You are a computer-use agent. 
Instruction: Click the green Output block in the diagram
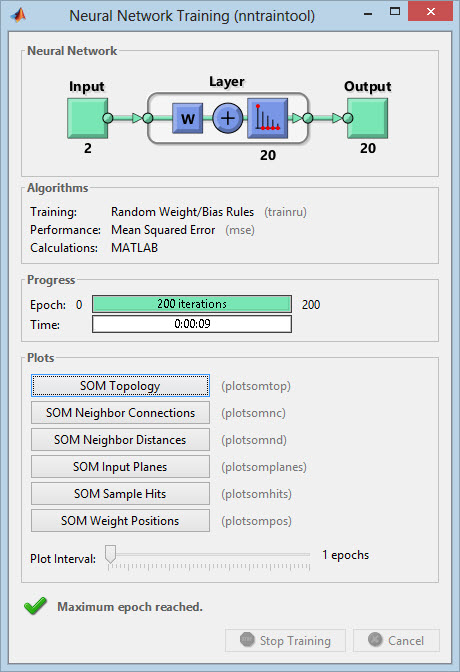pos(367,118)
